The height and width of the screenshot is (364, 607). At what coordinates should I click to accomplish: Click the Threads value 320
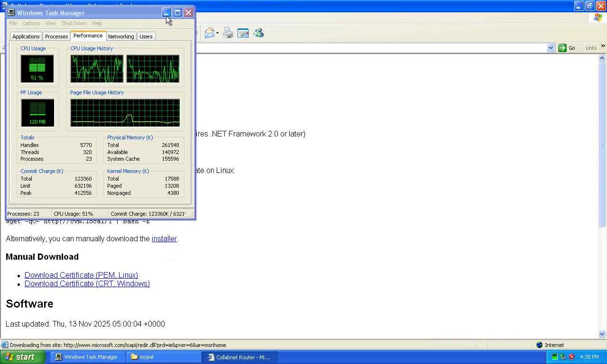[87, 152]
